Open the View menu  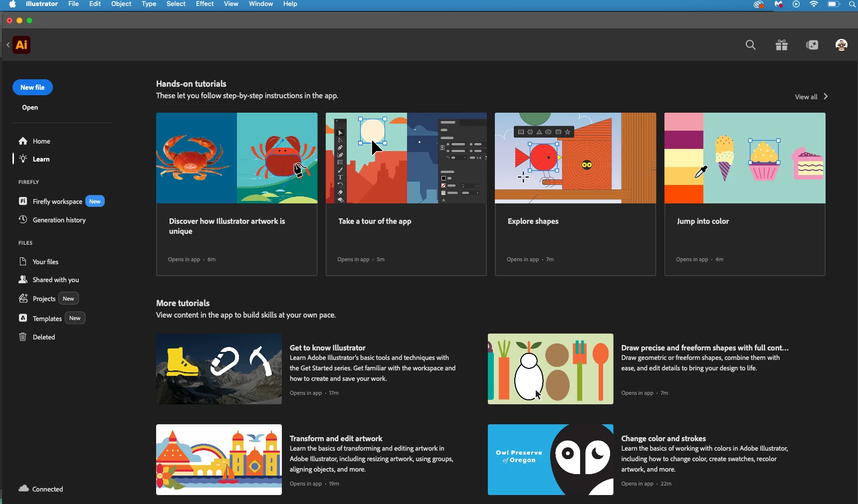tap(231, 4)
